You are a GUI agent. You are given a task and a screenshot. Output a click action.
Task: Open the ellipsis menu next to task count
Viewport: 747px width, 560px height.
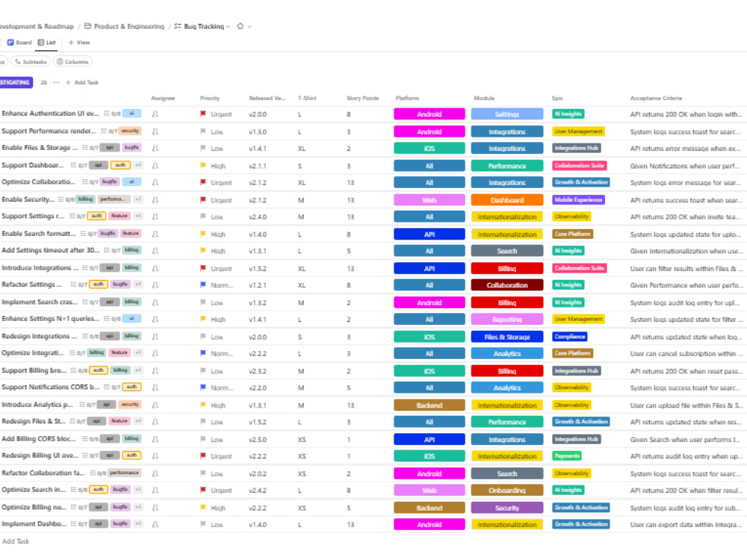(57, 82)
